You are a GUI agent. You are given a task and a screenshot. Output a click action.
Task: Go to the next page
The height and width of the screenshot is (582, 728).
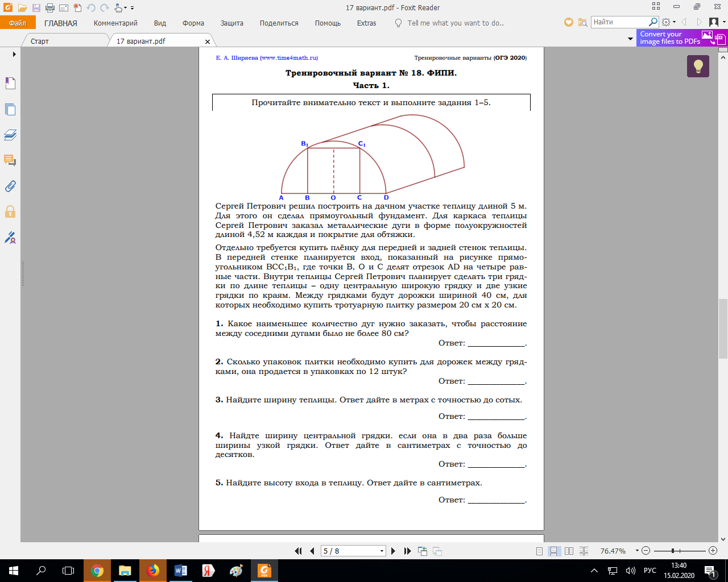(393, 551)
